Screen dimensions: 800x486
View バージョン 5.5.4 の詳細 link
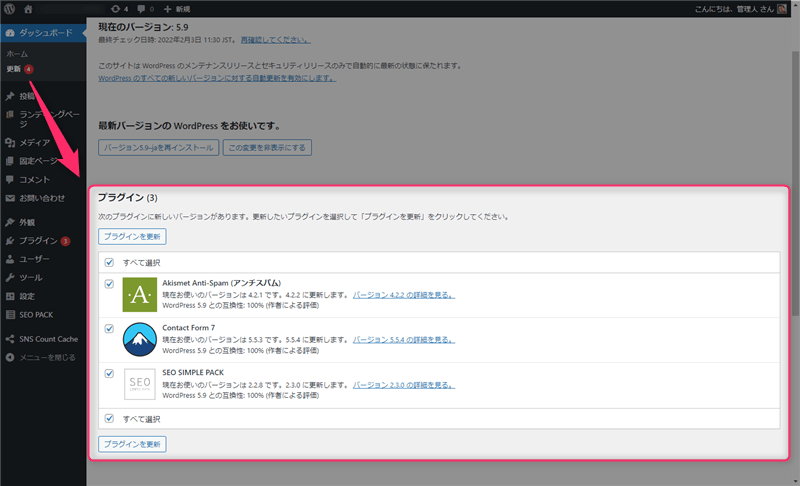tap(404, 340)
